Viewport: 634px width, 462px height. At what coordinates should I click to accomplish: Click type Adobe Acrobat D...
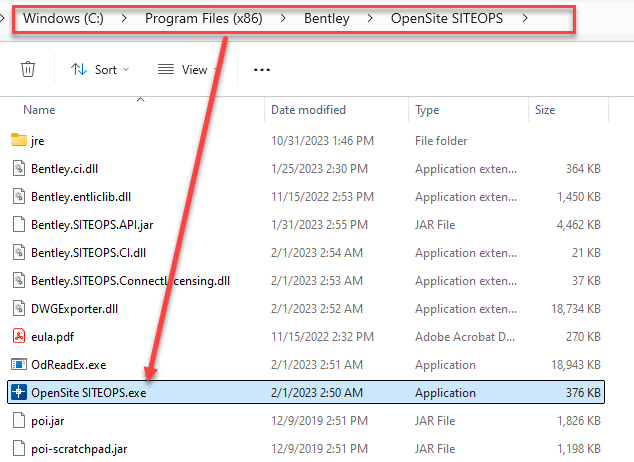pos(465,337)
